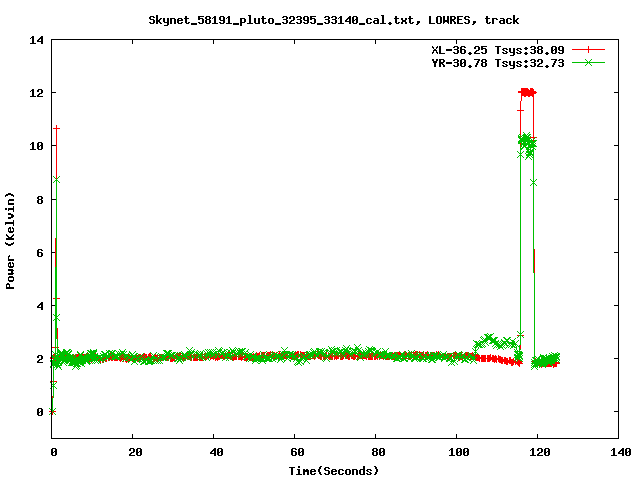The width and height of the screenshot is (640, 480).
Task: Click the y-axis tick label 14
Action: pyautogui.click(x=36, y=40)
